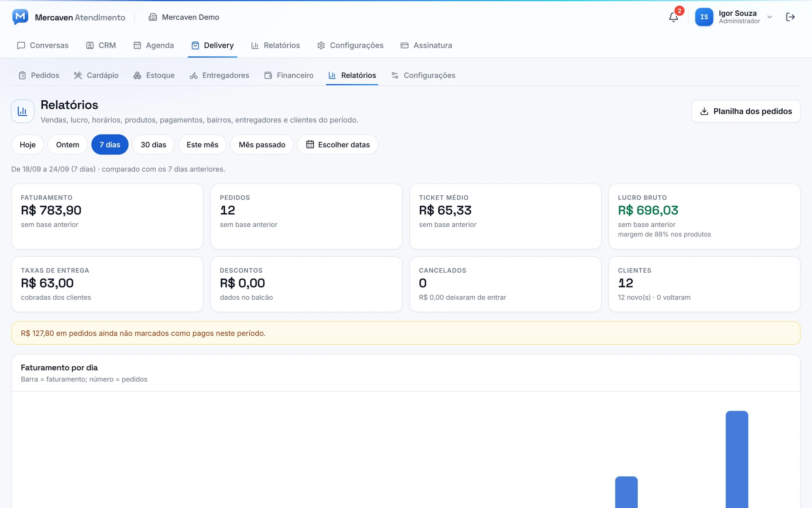This screenshot has height=508, width=812.
Task: Click the Delivery bag icon
Action: 195,45
